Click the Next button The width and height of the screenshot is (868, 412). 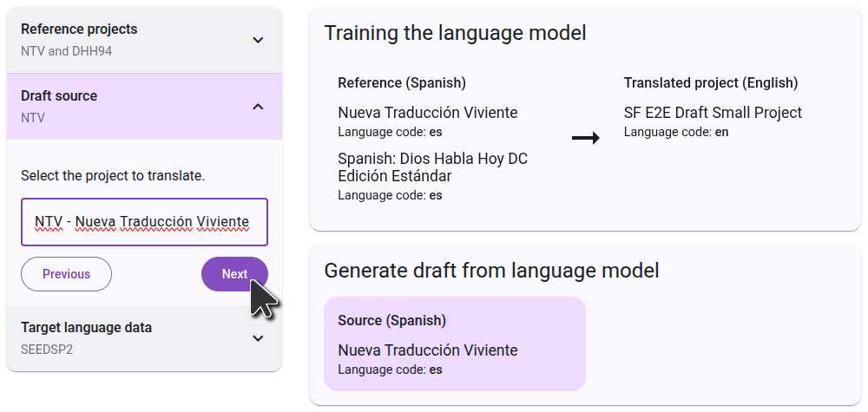pos(234,274)
